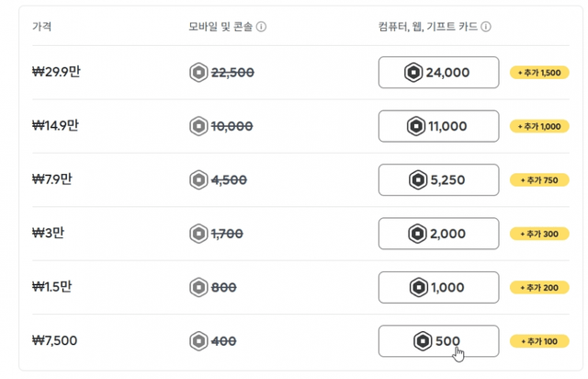Click info icon beside 컴퓨터, 웹, 기프트 카드

[x=486, y=27]
